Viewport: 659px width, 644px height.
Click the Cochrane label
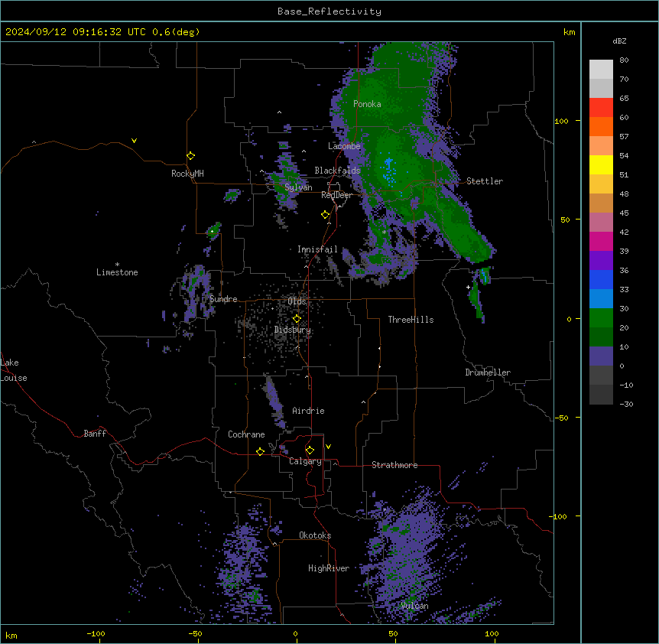pyautogui.click(x=246, y=434)
